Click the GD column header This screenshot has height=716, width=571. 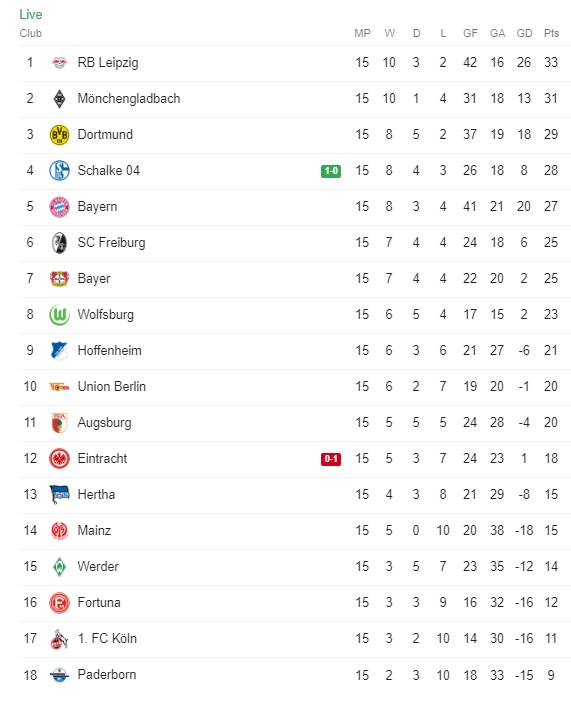tap(524, 33)
